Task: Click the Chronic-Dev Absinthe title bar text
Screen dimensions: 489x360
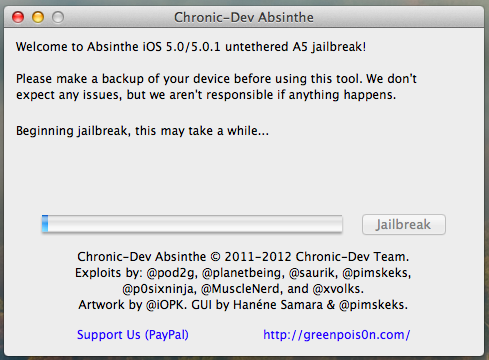Action: [244, 17]
